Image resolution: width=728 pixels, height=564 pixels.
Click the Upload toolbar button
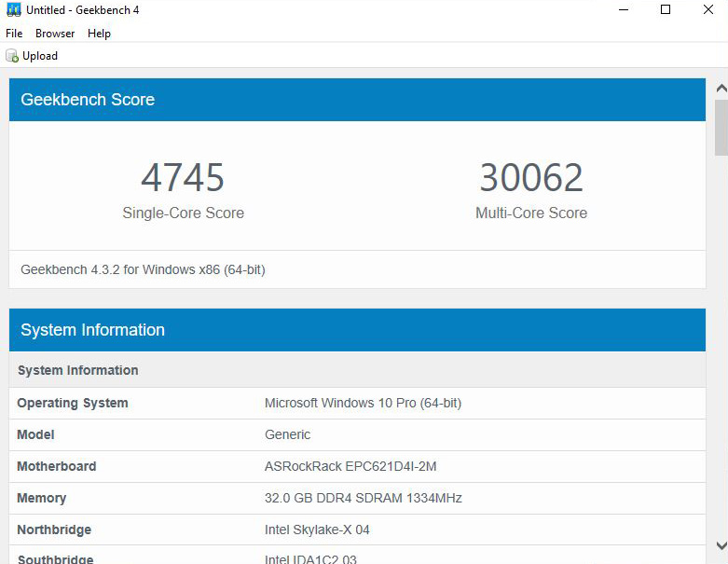pyautogui.click(x=32, y=56)
